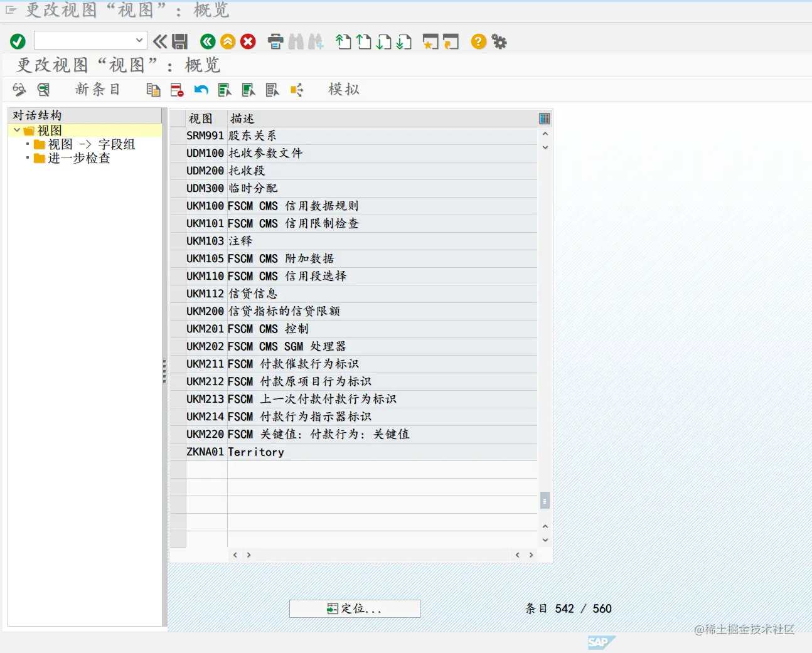The image size is (812, 653).
Task: Select row selector for SRM991
Action: coord(178,135)
